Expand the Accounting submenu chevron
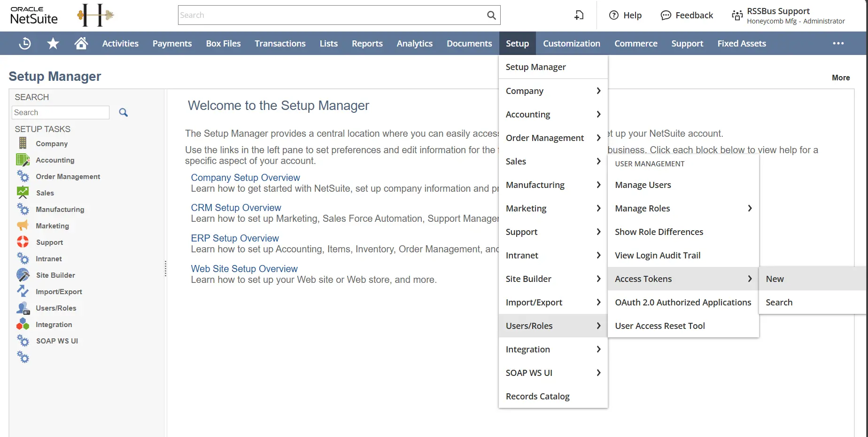 [x=598, y=114]
